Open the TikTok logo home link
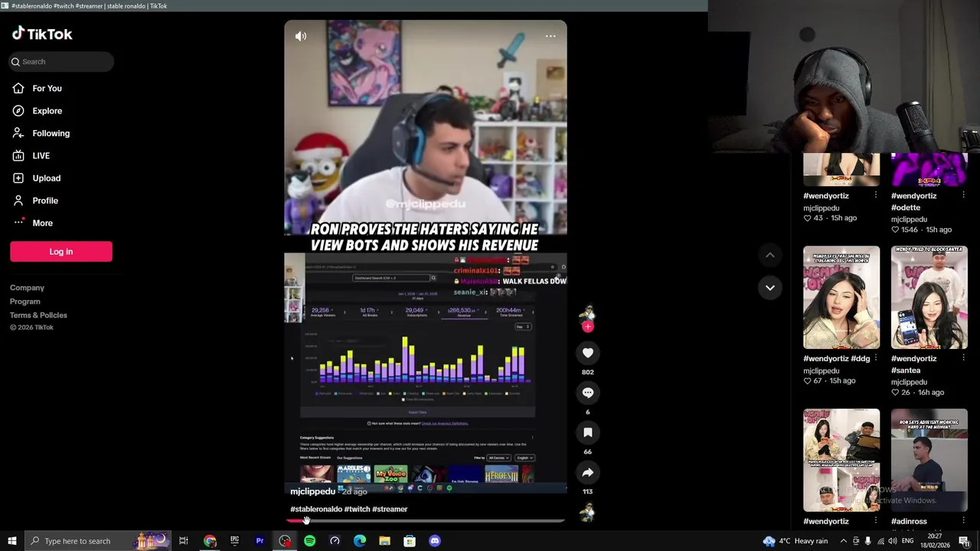Screen dimensions: 980x551 (x=42, y=34)
